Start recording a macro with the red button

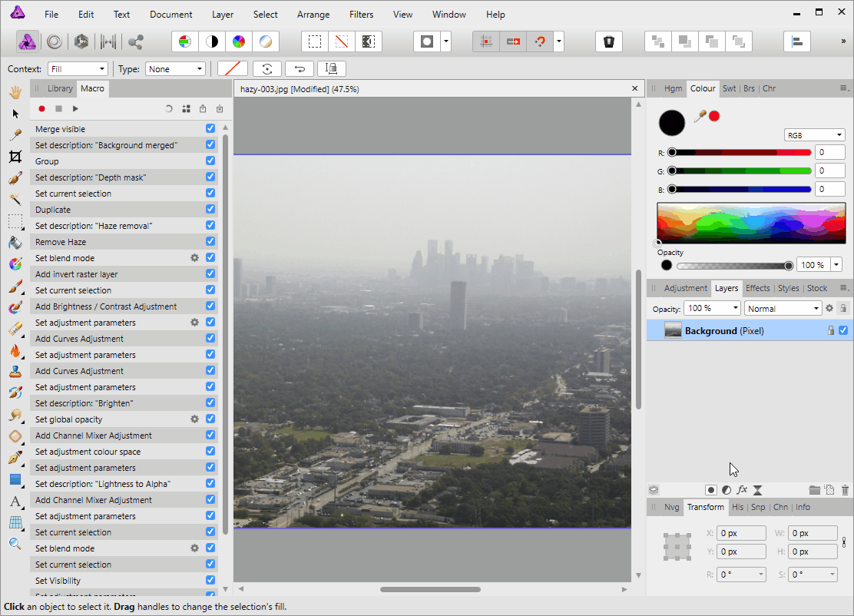coord(42,109)
